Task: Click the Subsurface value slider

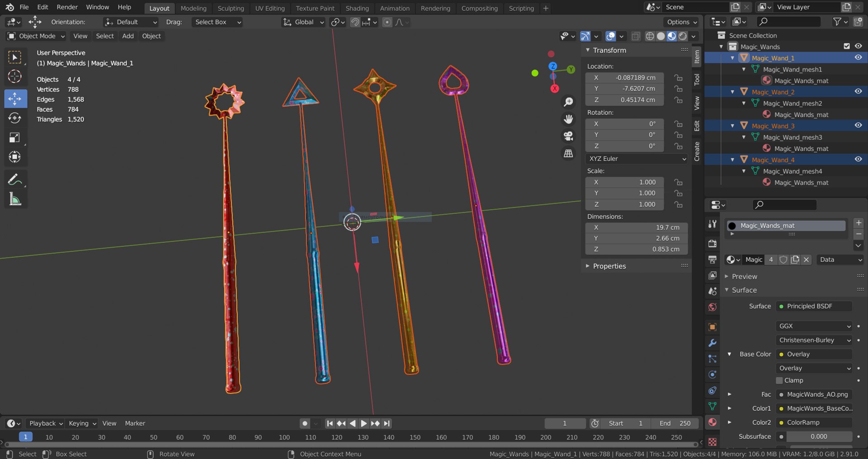Action: [x=819, y=436]
